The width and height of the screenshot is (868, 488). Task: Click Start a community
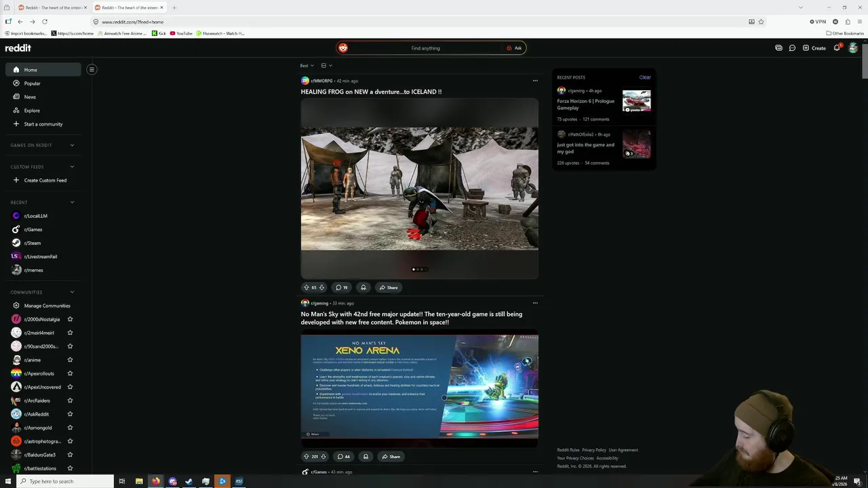click(x=43, y=124)
